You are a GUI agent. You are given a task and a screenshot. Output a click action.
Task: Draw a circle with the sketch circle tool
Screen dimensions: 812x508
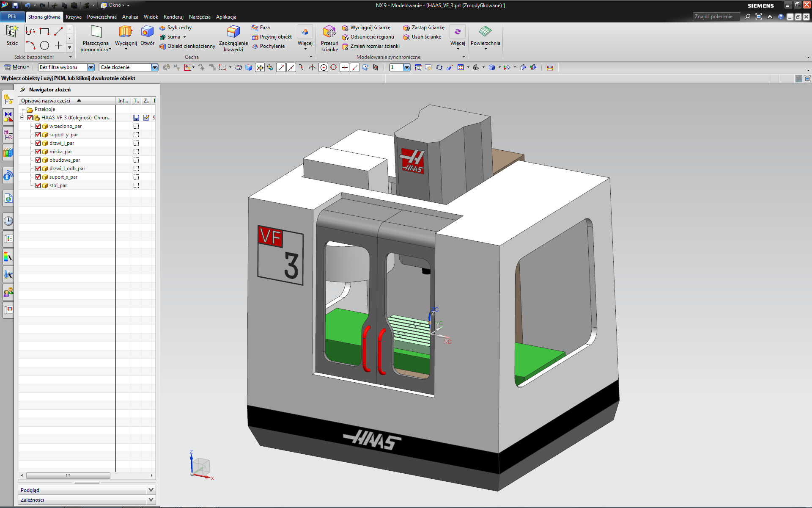pos(44,45)
